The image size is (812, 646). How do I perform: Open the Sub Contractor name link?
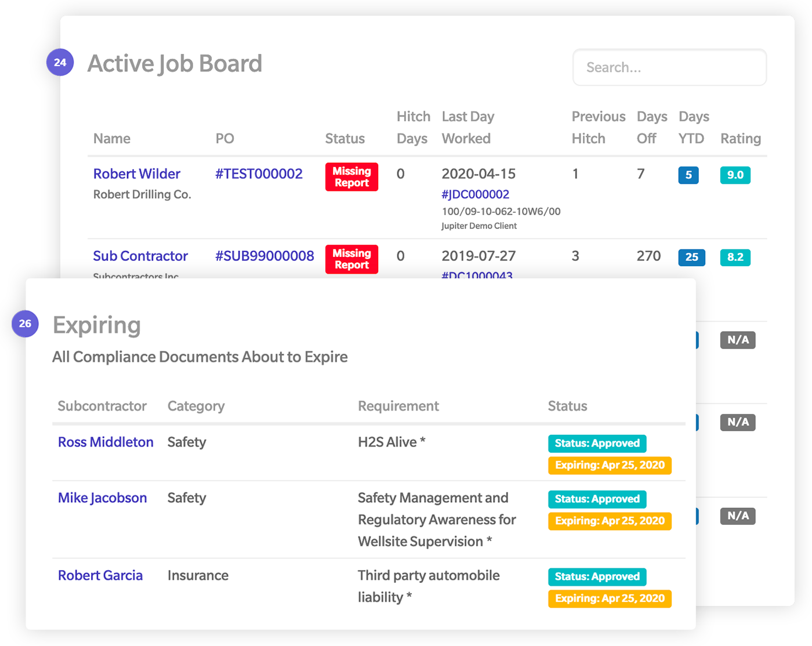(x=140, y=256)
